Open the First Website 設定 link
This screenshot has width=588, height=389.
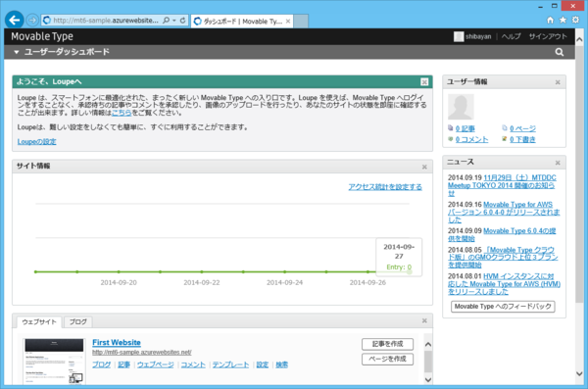262,365
